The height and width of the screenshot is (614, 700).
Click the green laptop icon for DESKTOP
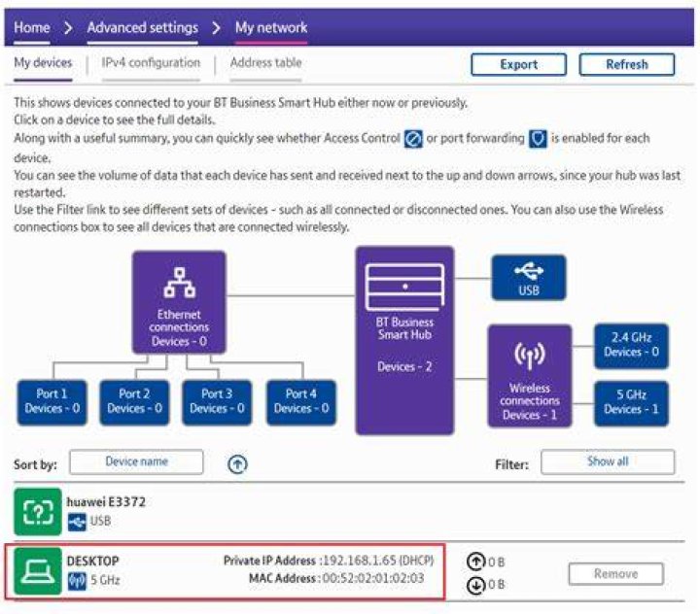coord(38,571)
